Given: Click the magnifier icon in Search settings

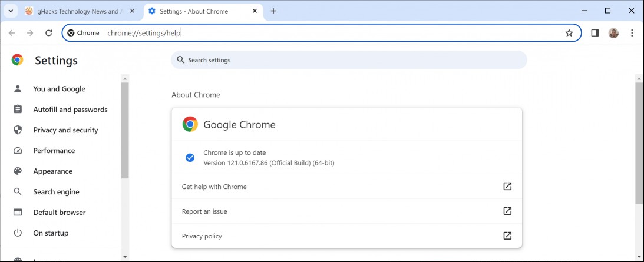Looking at the screenshot, I should tap(180, 60).
